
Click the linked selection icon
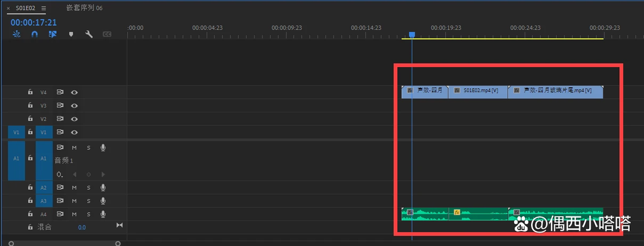pyautogui.click(x=52, y=35)
